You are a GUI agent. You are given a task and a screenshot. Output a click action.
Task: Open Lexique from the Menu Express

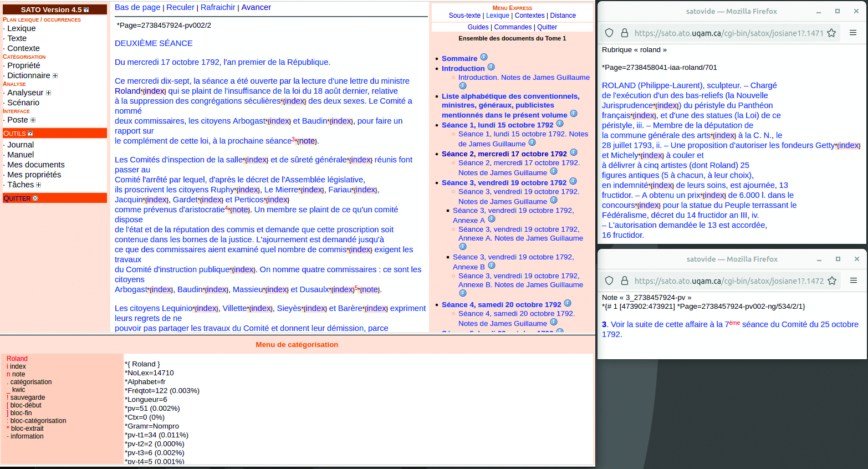click(x=497, y=16)
